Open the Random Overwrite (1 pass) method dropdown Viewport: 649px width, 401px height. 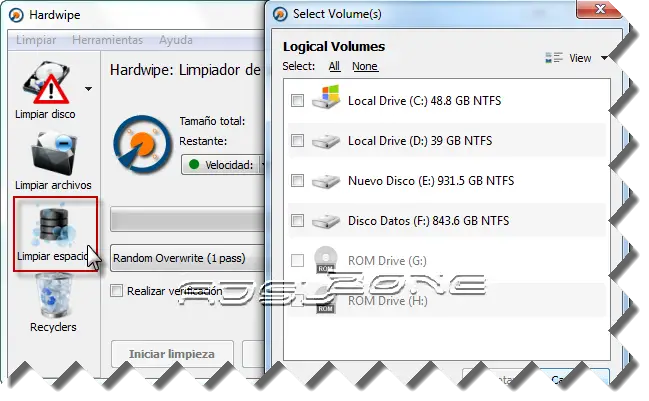pos(187,258)
